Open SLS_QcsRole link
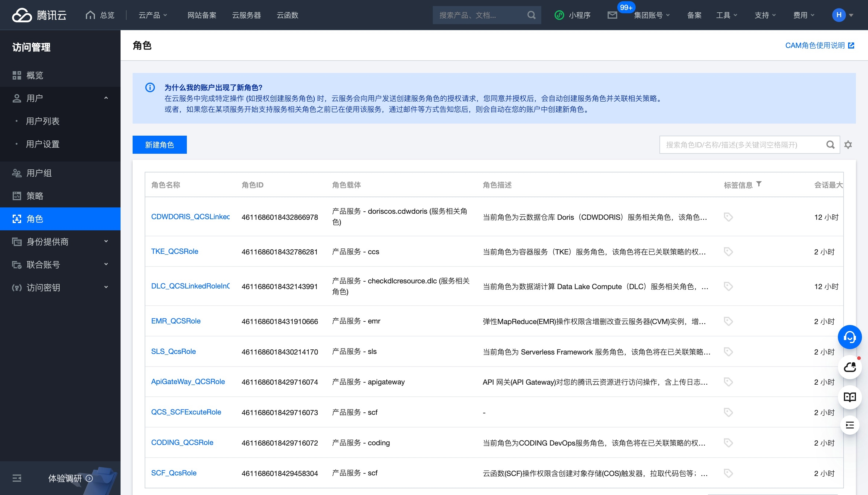 tap(173, 351)
